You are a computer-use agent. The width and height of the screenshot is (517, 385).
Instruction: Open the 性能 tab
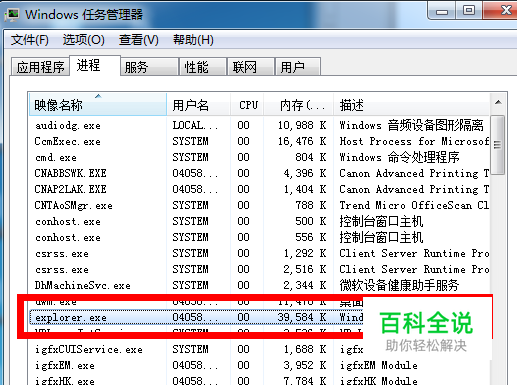coord(203,67)
